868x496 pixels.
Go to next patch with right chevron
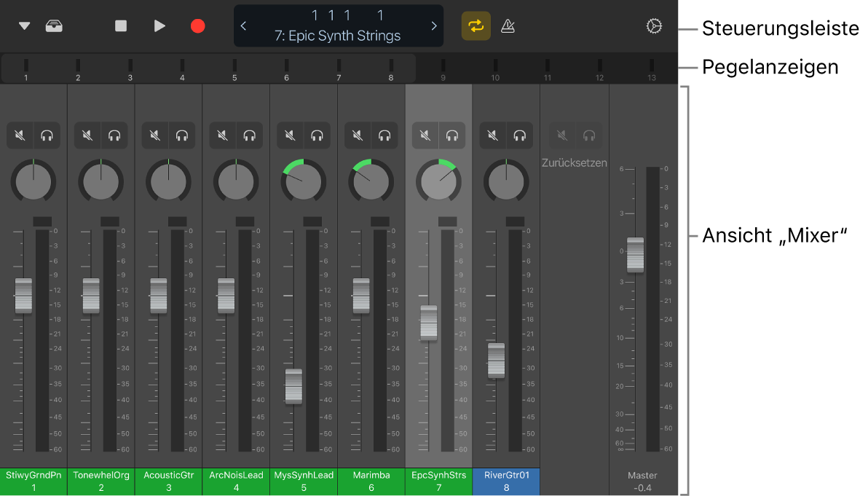[x=434, y=26]
